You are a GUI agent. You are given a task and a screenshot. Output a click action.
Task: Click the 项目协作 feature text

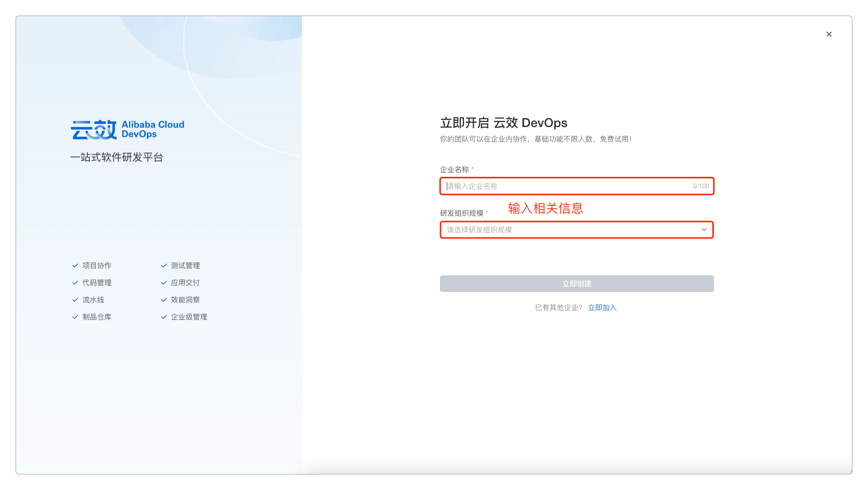click(x=97, y=265)
